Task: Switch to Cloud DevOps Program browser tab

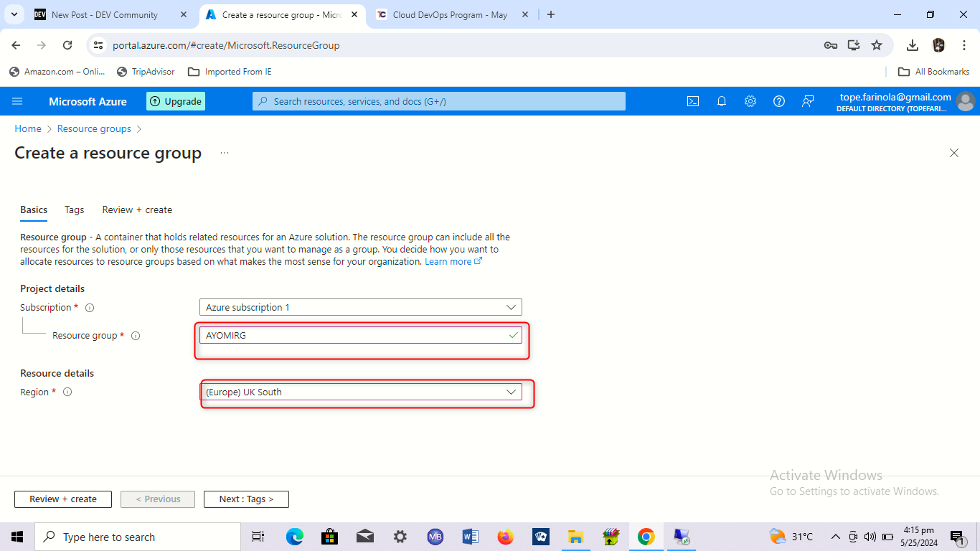Action: tap(450, 14)
